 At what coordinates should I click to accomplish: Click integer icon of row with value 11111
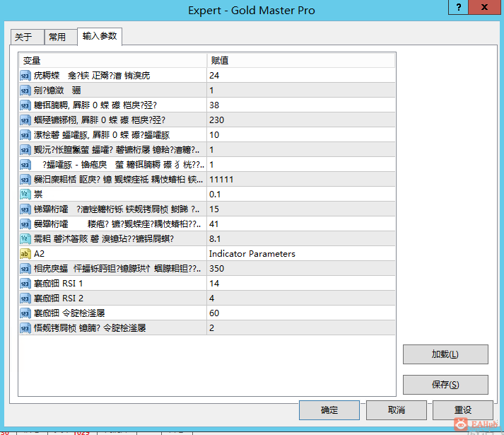(x=25, y=180)
